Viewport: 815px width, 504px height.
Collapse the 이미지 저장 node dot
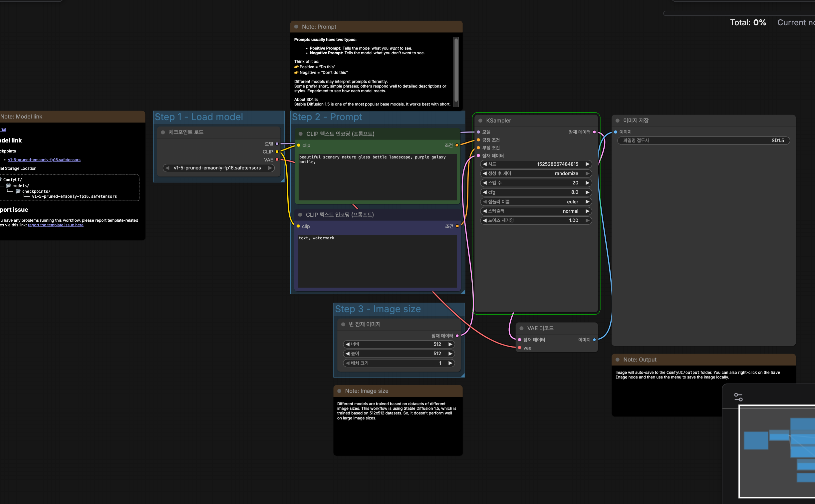coord(617,121)
